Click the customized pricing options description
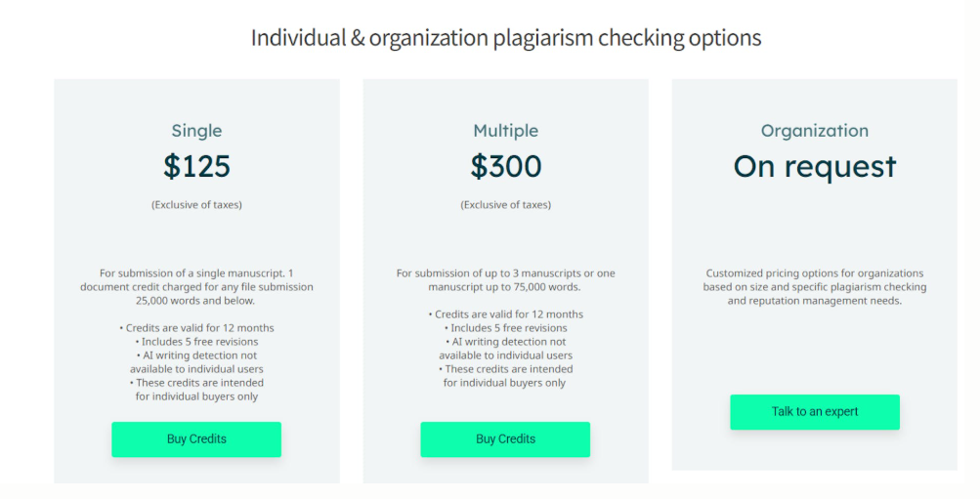This screenshot has height=499, width=980. [x=814, y=287]
